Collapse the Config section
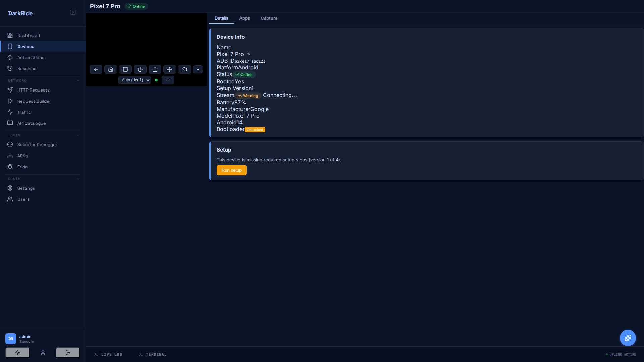Screen dimensions: 644x362 [x=78, y=179]
